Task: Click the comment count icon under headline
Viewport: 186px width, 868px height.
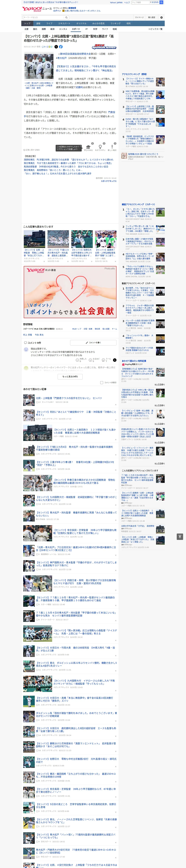Action: pos(44,47)
